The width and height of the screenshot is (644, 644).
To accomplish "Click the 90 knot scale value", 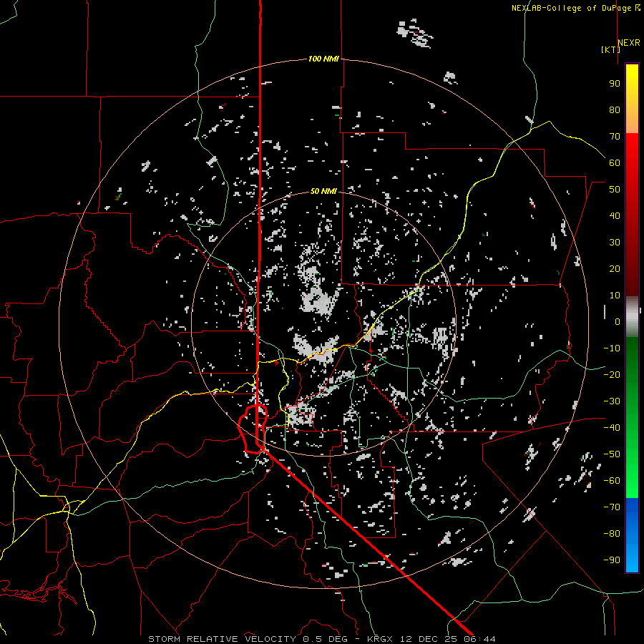I will (x=615, y=84).
